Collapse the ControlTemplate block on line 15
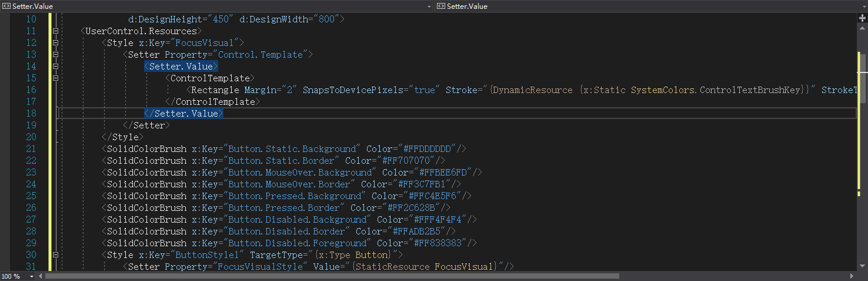Viewport: 868px width, 281px height. 55,78
